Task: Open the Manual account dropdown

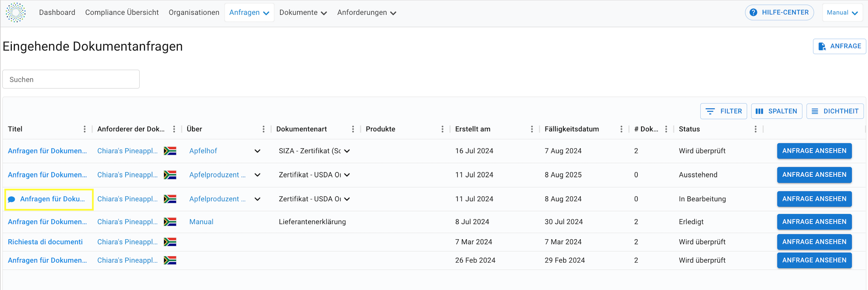Action: point(842,12)
